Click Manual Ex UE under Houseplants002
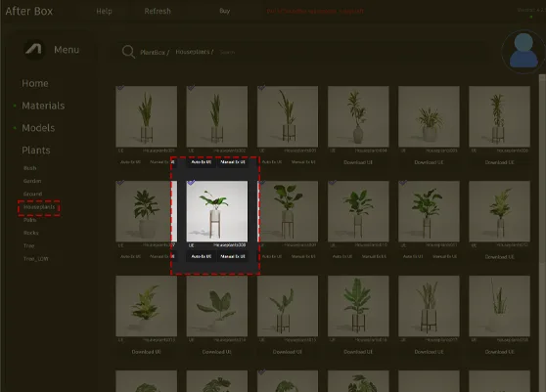The width and height of the screenshot is (546, 392). [x=233, y=162]
